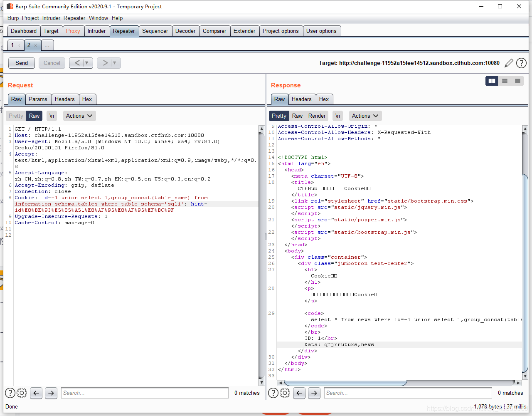
Task: Switch request view to Raw mode
Action: pyautogui.click(x=34, y=116)
